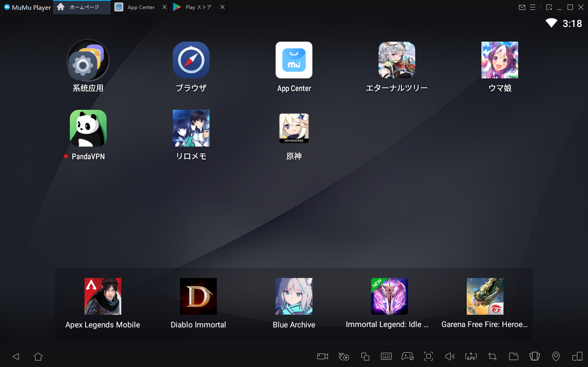
Task: Open Diablo Immortal from recommended games
Action: [x=198, y=297]
